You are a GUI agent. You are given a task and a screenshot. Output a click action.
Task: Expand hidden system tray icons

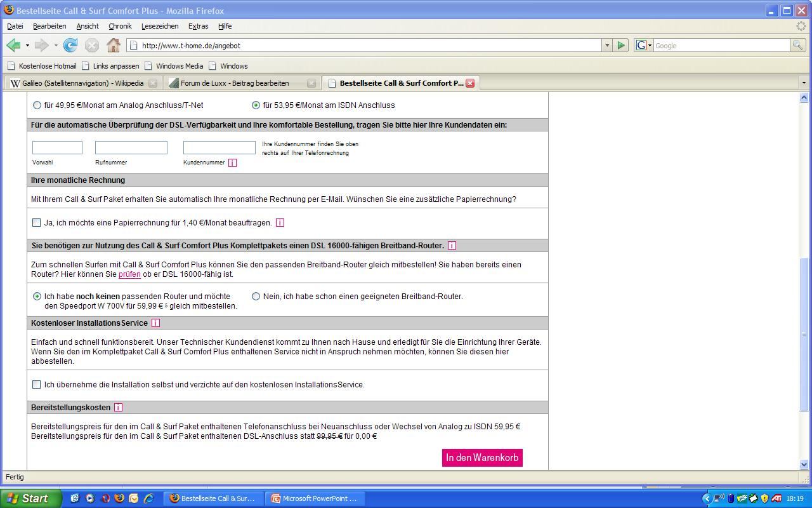[707, 498]
